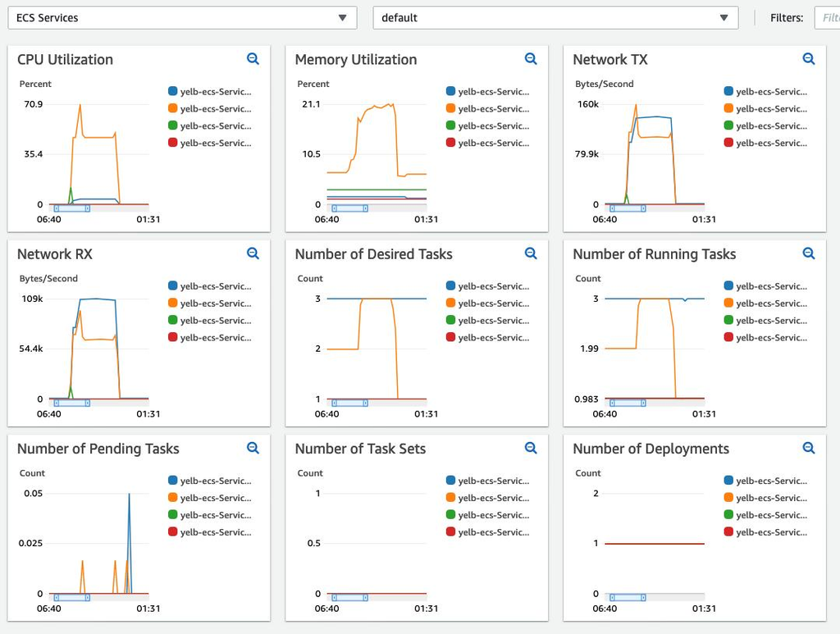
Task: Click the Deployments time range slider
Action: tap(628, 597)
